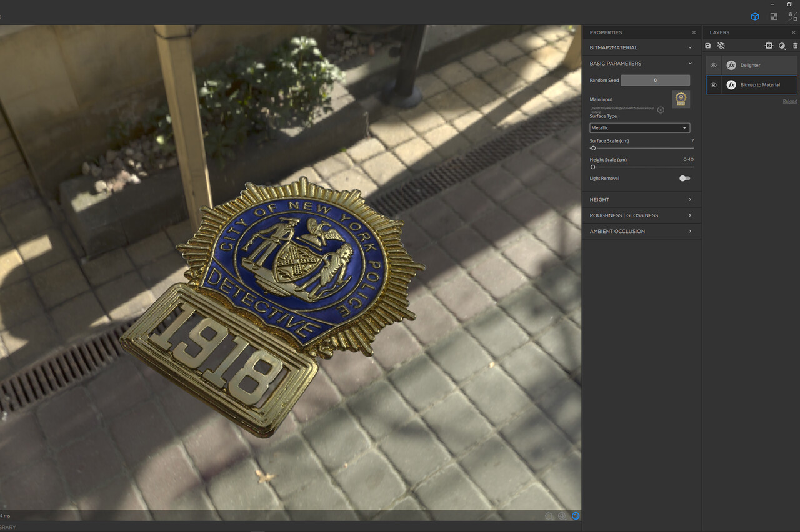
Task: Click the PROPERTIES panel title
Action: pos(606,32)
